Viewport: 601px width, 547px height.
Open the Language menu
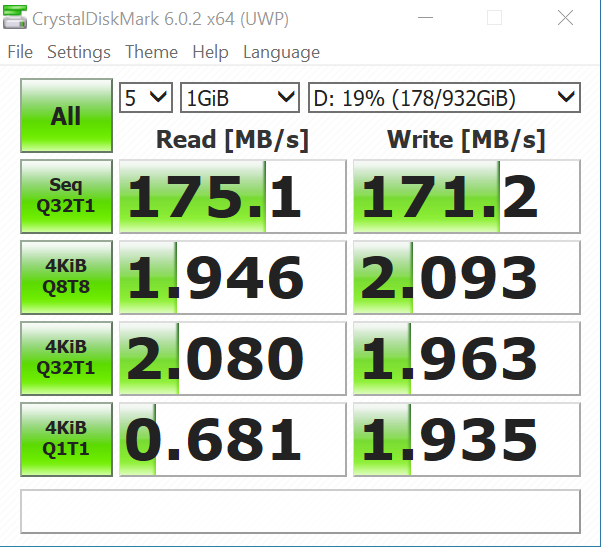tap(282, 52)
